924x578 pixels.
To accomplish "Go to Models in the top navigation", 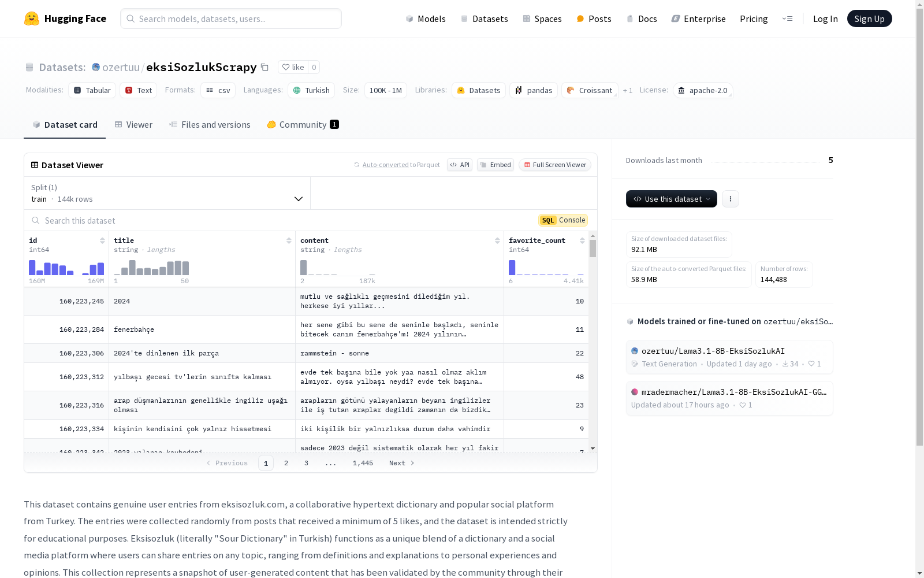I will [426, 18].
